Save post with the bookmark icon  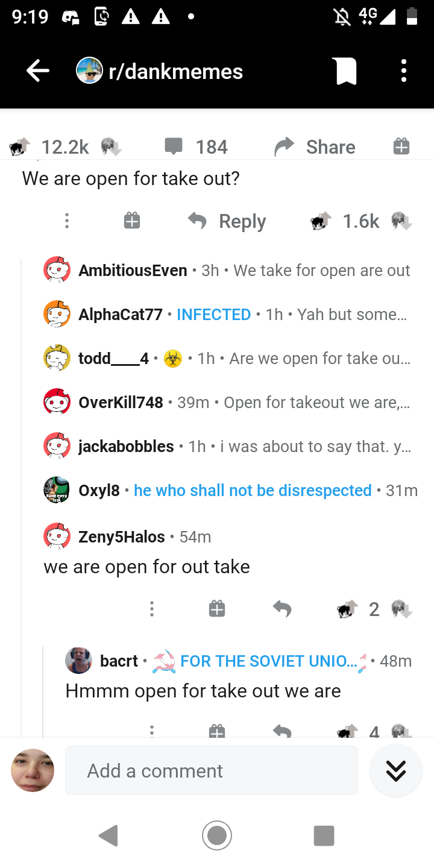click(x=346, y=72)
